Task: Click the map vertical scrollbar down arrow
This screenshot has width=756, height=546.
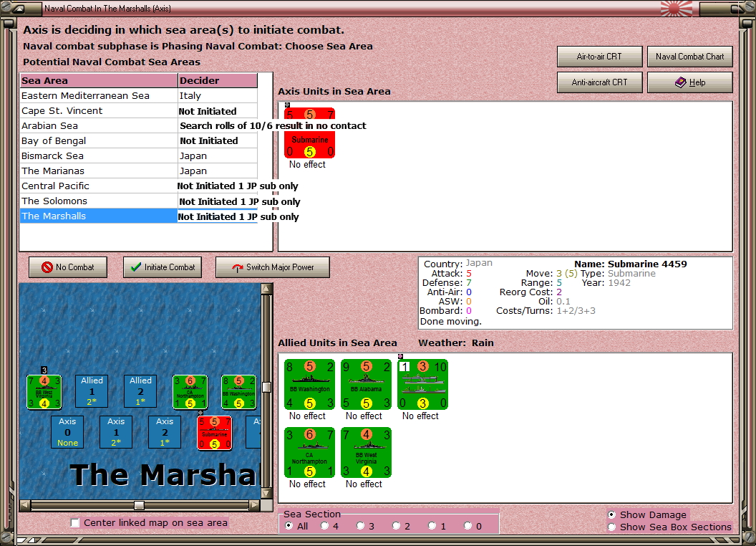Action: point(266,494)
